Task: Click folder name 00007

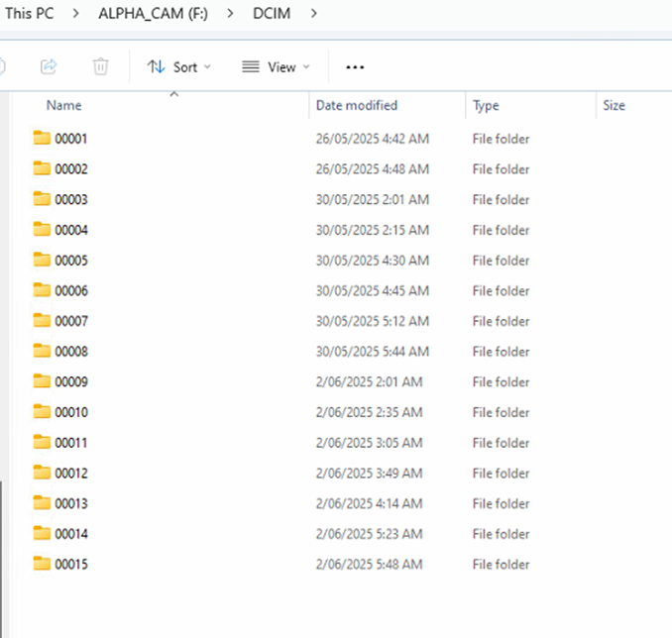Action: [71, 321]
